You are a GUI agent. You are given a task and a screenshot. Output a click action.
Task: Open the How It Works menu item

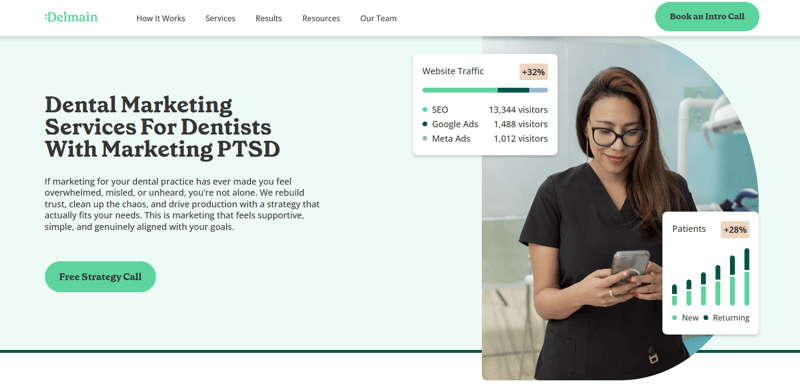161,18
